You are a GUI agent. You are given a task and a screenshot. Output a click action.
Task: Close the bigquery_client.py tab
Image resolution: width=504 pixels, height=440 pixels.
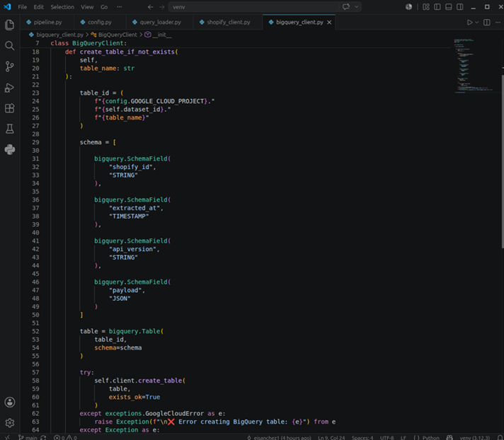click(x=329, y=22)
